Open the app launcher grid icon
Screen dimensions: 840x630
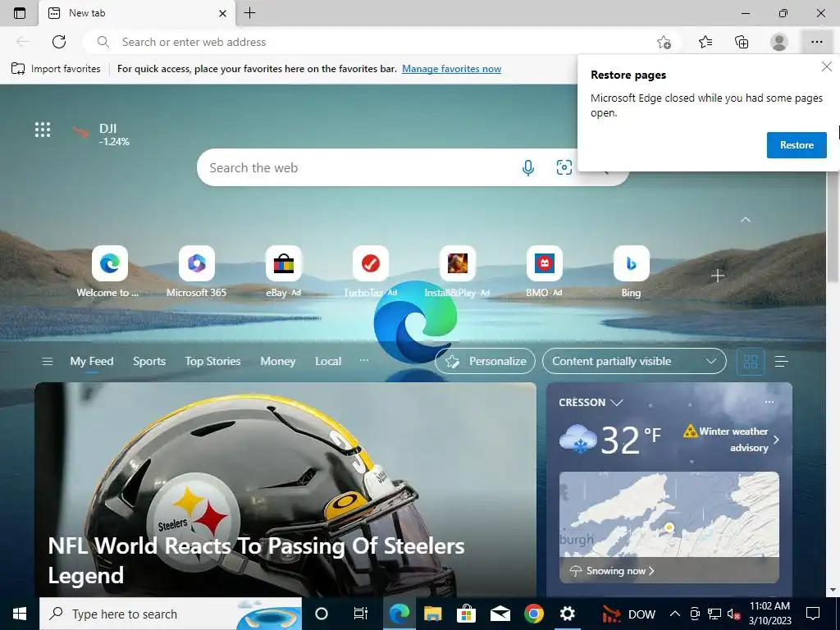[43, 129]
